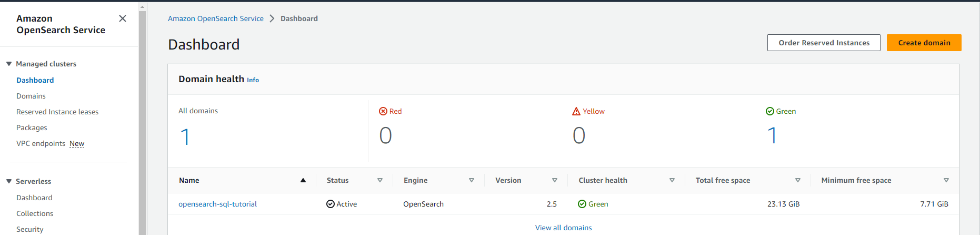Sort table by Name ascending arrow
Viewport: 980px width, 235px height.
pyautogui.click(x=303, y=180)
